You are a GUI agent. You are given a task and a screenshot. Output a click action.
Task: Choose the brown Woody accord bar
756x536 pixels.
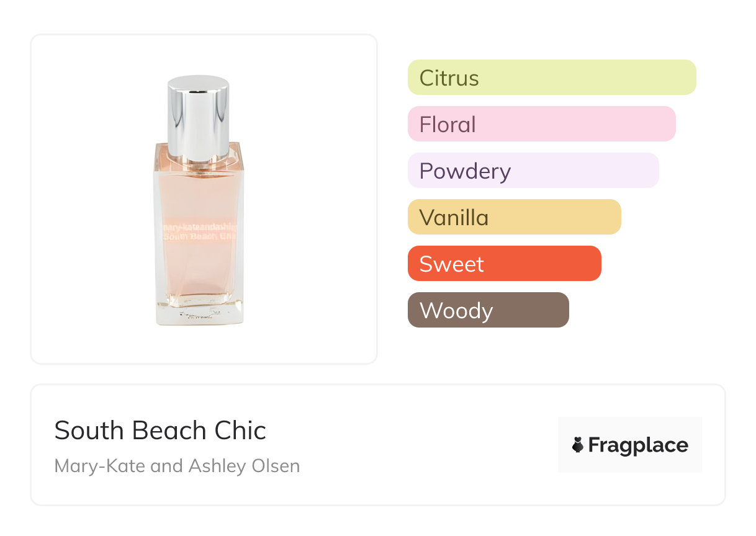pyautogui.click(x=488, y=310)
